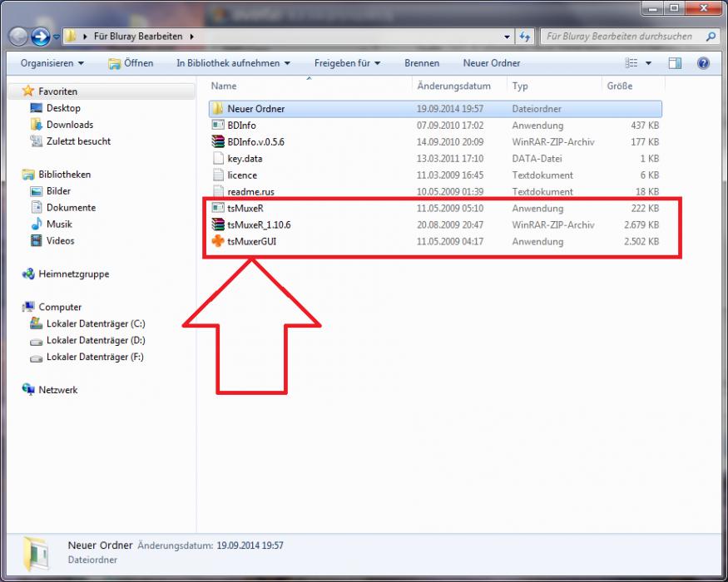
Task: Open help with the question mark icon
Action: 703,63
